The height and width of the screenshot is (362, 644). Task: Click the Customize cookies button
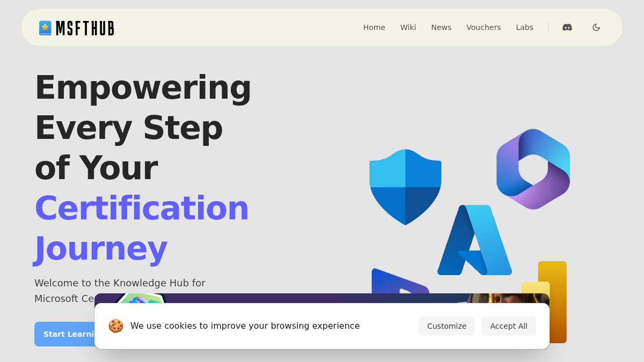tap(447, 326)
